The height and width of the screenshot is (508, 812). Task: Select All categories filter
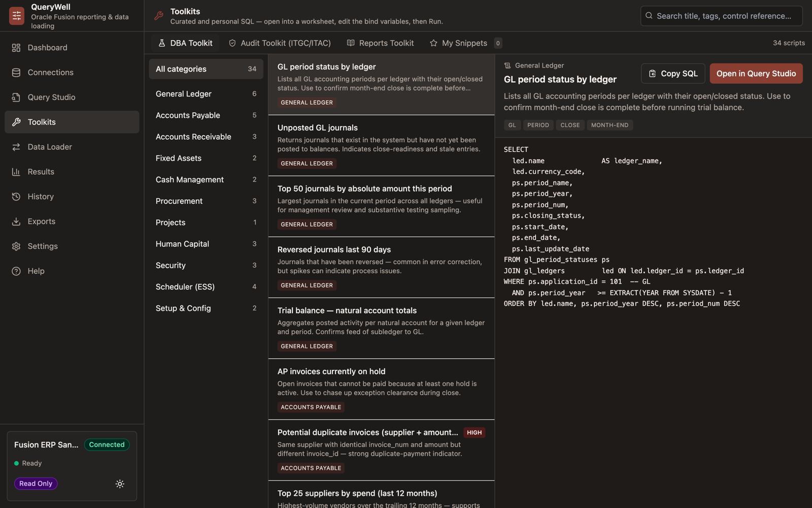click(x=206, y=69)
